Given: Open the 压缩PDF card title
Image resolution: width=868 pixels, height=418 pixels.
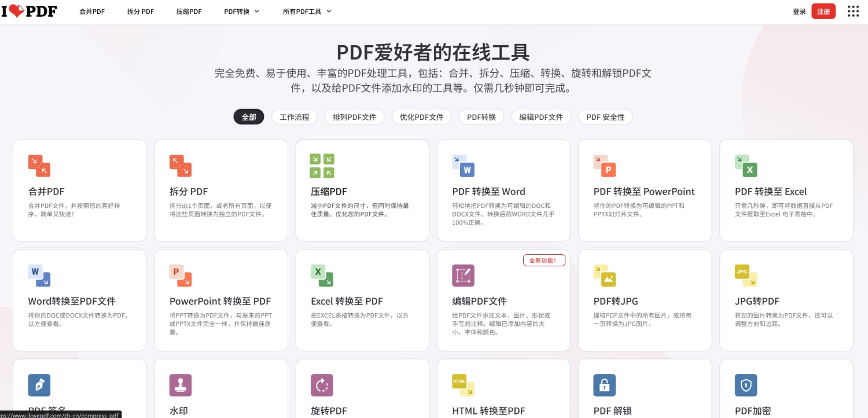Looking at the screenshot, I should (x=329, y=192).
